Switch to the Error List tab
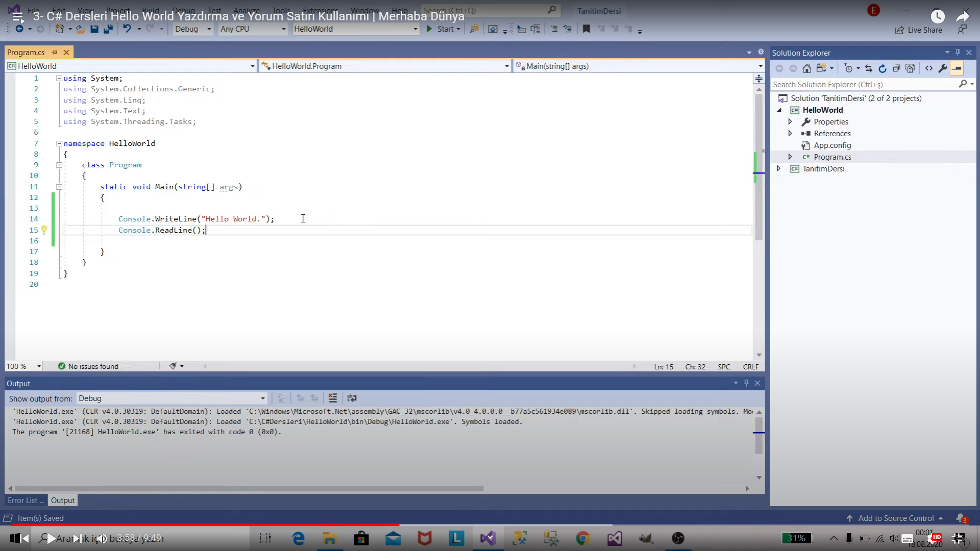The image size is (980, 551). pyautogui.click(x=24, y=500)
